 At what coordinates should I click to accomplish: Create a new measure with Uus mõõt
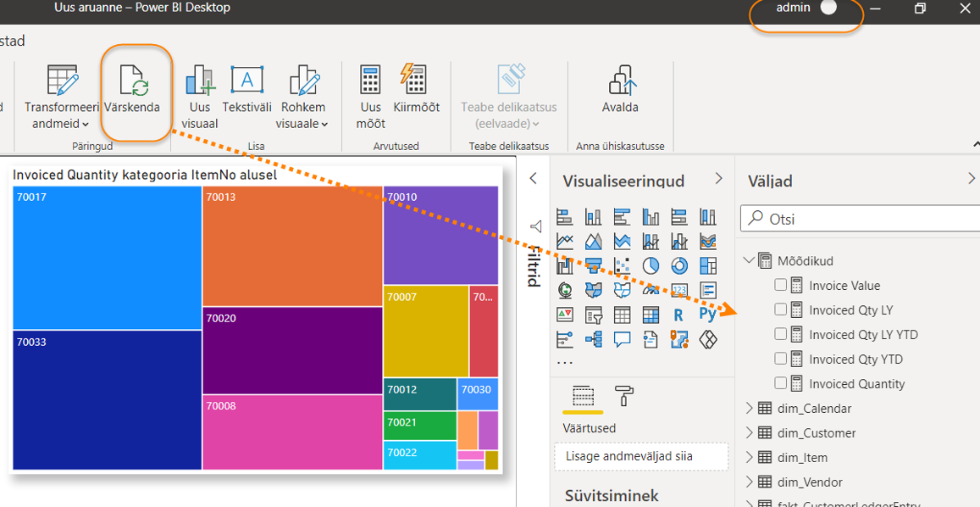[371, 97]
